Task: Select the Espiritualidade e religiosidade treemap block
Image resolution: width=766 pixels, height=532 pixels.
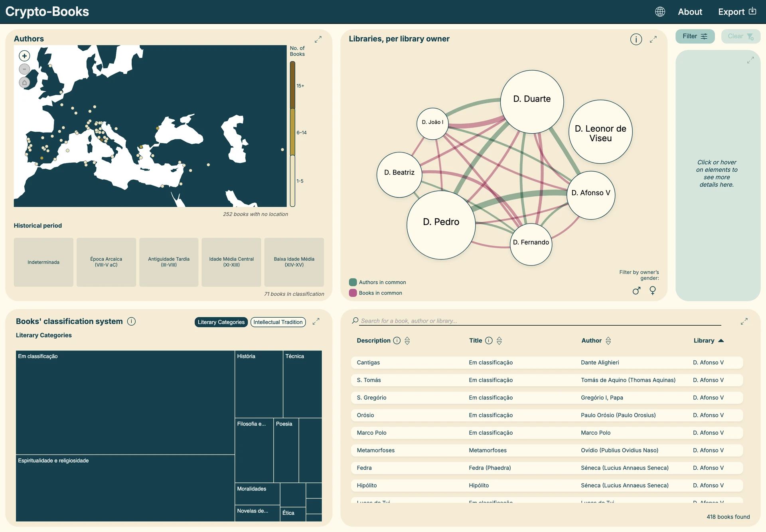Action: (125, 488)
